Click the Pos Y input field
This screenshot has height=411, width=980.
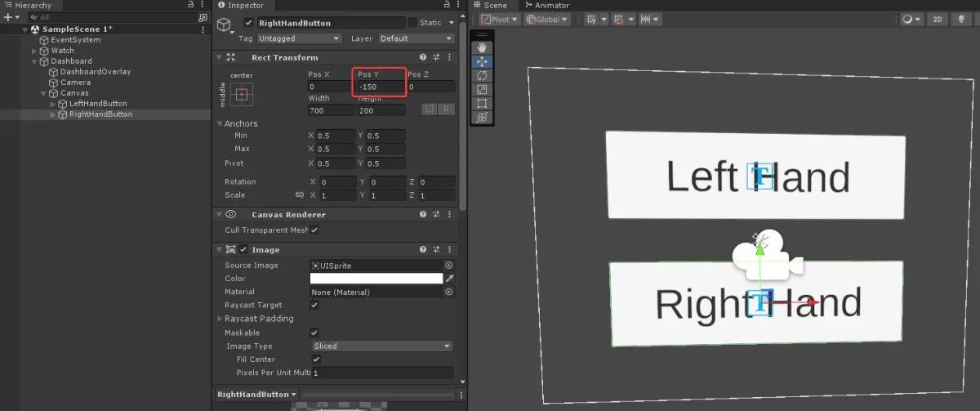pos(381,87)
